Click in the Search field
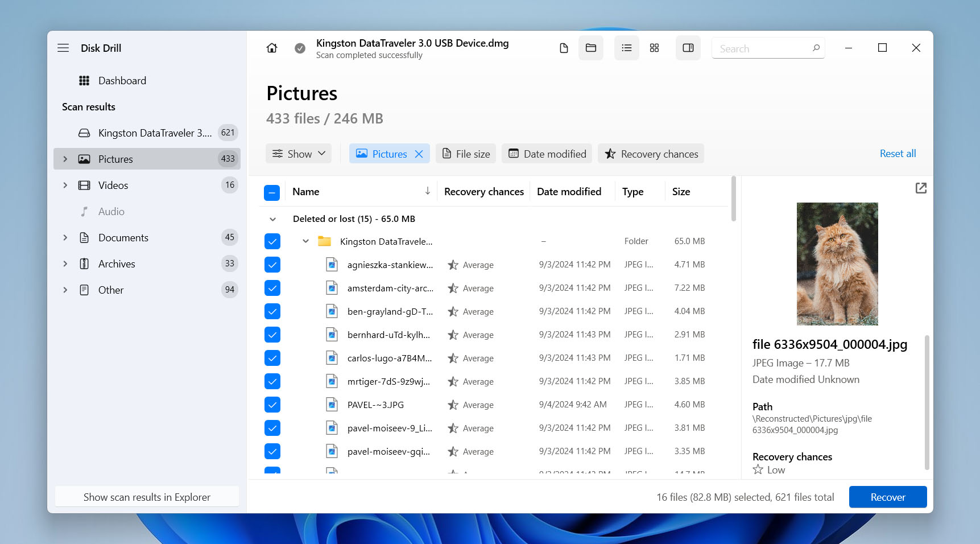The width and height of the screenshot is (980, 544). click(x=768, y=48)
